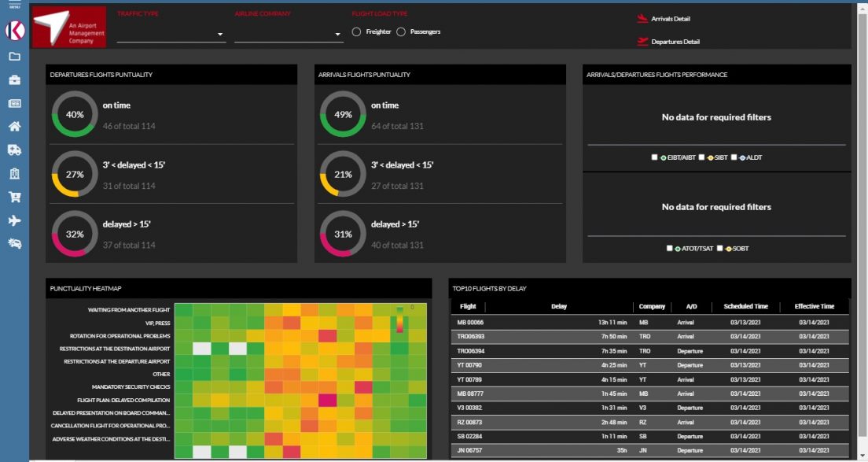Click the departures 32% delayed gauge
The width and height of the screenshot is (868, 462).
75,234
